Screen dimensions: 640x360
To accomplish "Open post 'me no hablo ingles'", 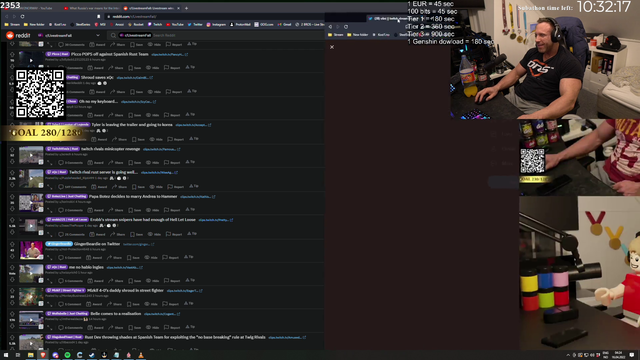I will coord(86,267).
